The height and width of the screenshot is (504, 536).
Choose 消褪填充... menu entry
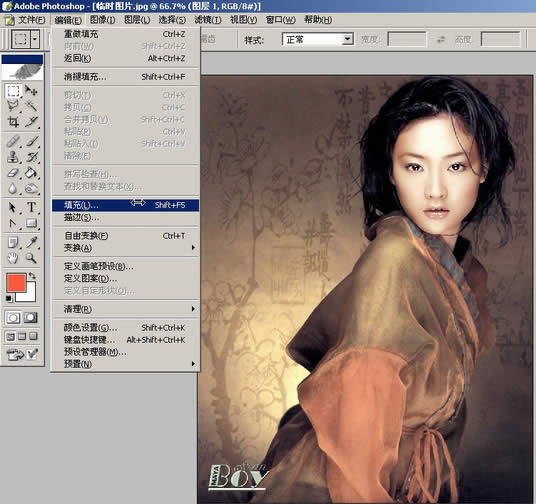125,77
